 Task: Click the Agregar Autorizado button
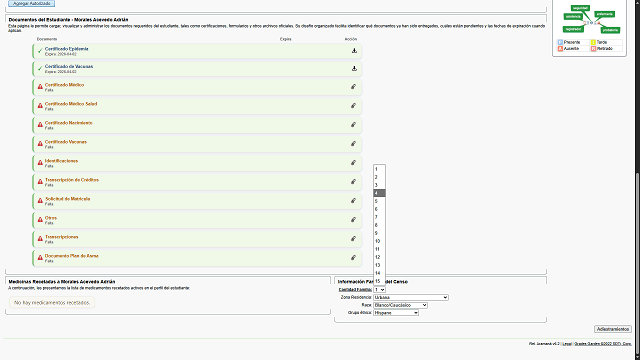click(31, 3)
